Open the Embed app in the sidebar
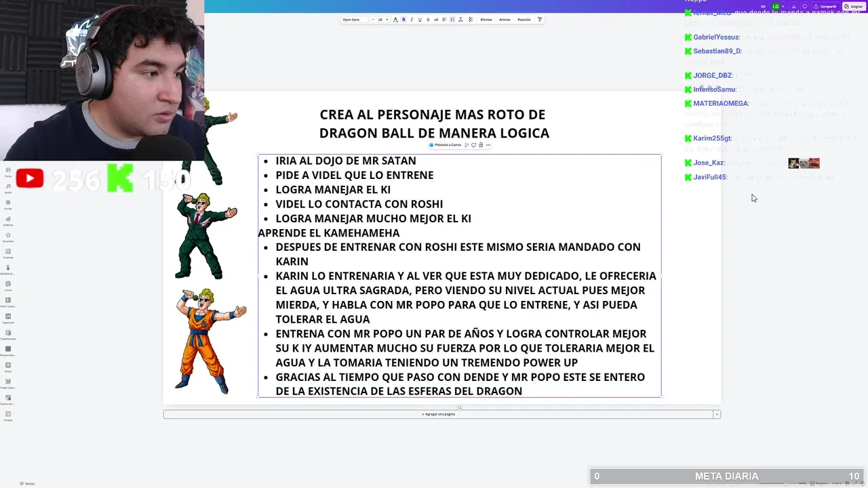Image resolution: width=868 pixels, height=488 pixels. click(x=8, y=415)
